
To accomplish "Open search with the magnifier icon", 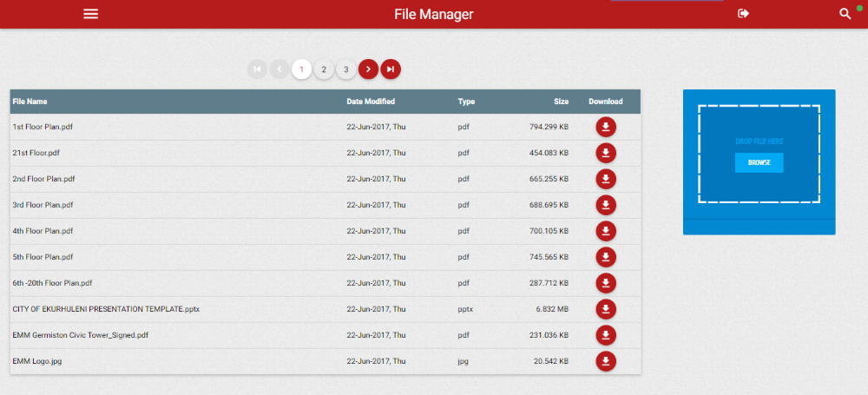I will (845, 14).
